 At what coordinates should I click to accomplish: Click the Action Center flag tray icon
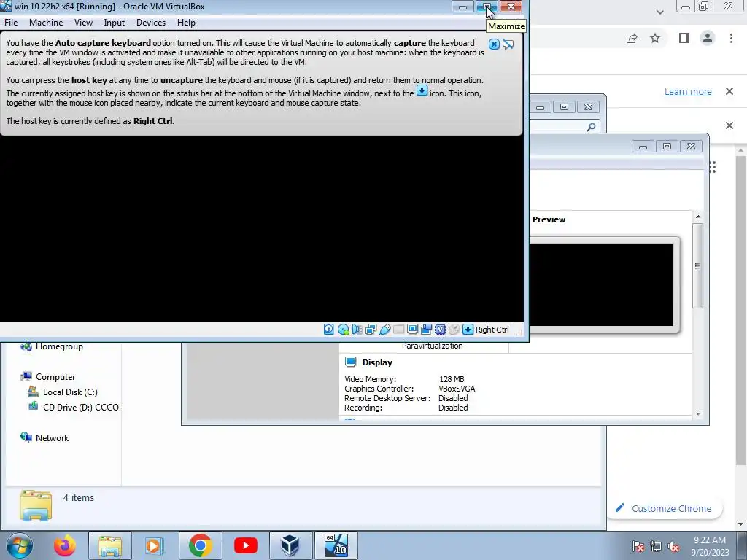pyautogui.click(x=638, y=546)
